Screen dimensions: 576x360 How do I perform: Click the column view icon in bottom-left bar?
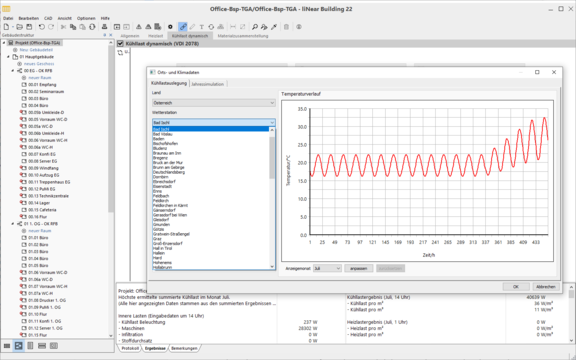click(30, 346)
